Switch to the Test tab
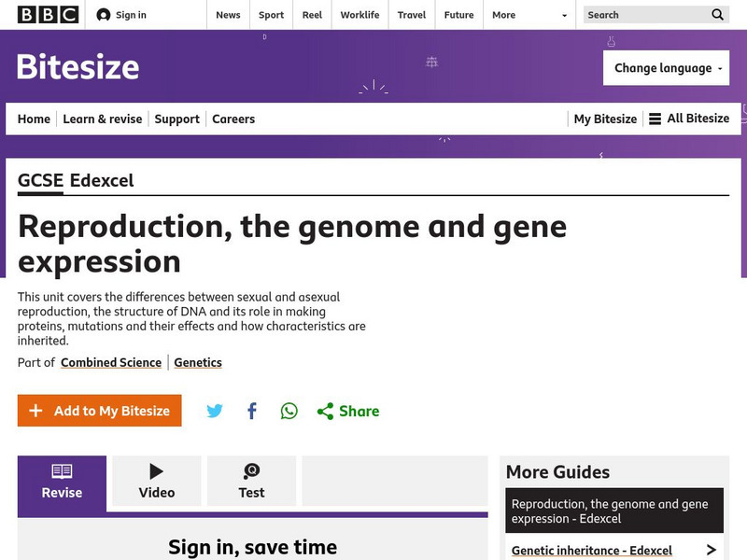This screenshot has width=747, height=560. point(251,482)
